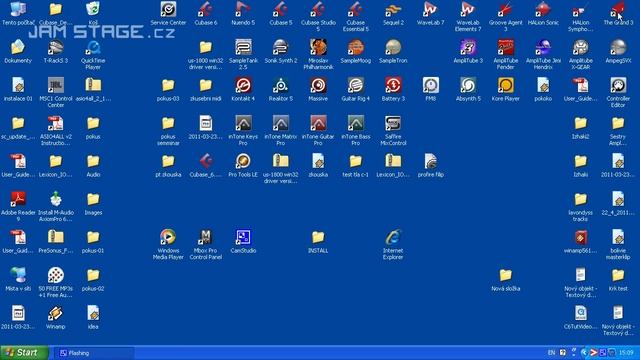This screenshot has height=360, width=640.
Task: Click Miroslav Philharmonik icon
Action: [318, 47]
